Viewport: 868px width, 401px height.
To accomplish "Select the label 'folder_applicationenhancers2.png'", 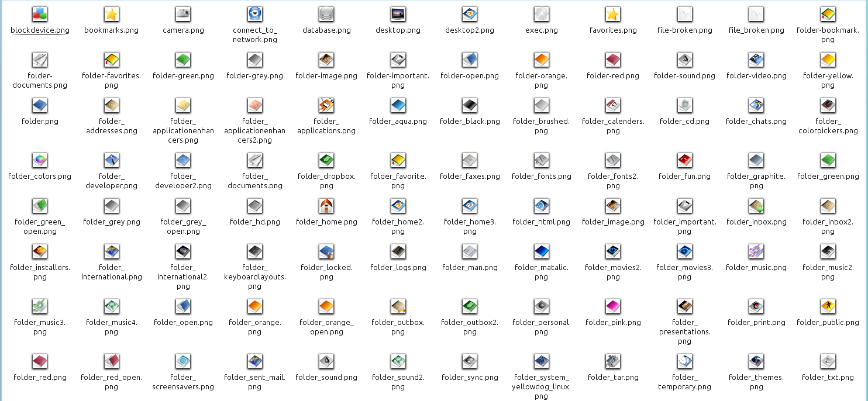I will click(255, 131).
